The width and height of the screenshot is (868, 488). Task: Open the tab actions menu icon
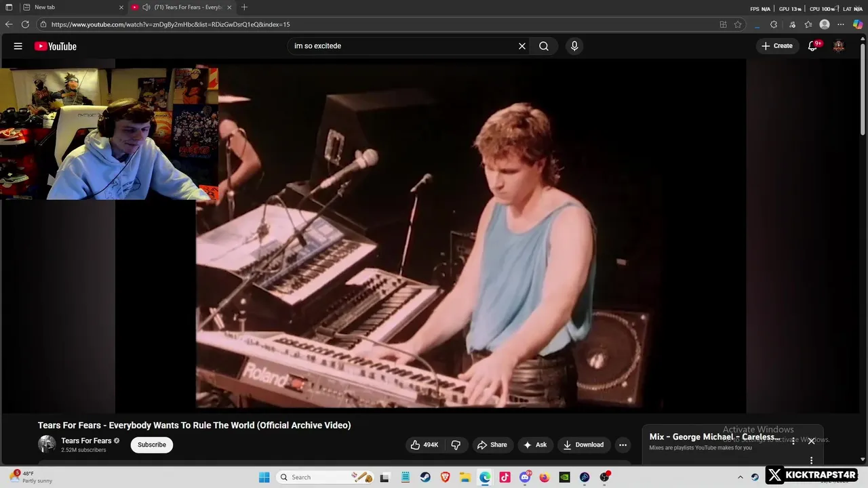(x=9, y=7)
